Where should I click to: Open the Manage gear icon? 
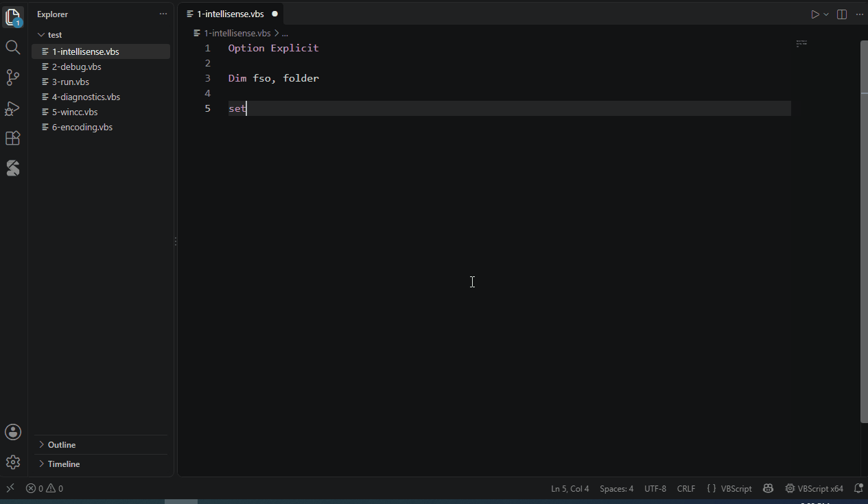coord(13,462)
